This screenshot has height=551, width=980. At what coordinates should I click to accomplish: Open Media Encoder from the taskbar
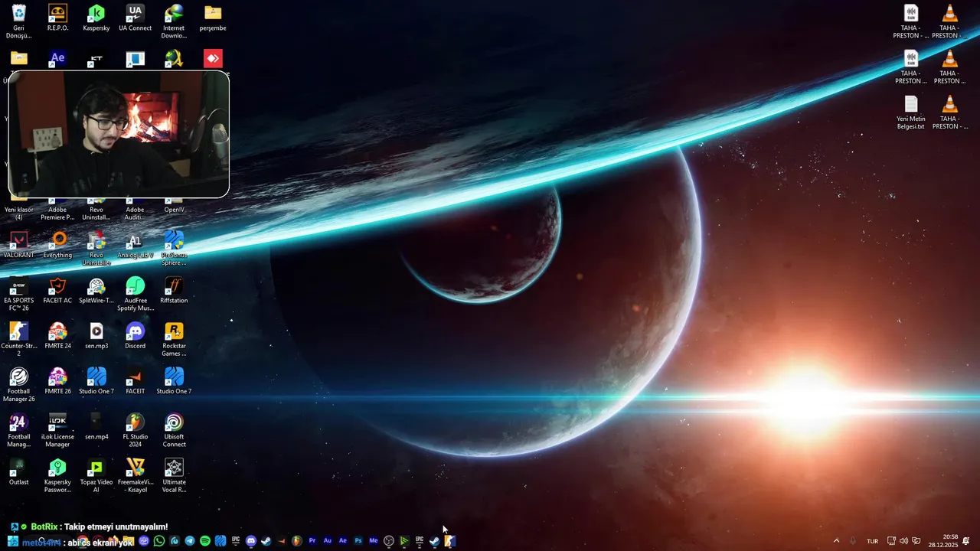click(x=374, y=541)
